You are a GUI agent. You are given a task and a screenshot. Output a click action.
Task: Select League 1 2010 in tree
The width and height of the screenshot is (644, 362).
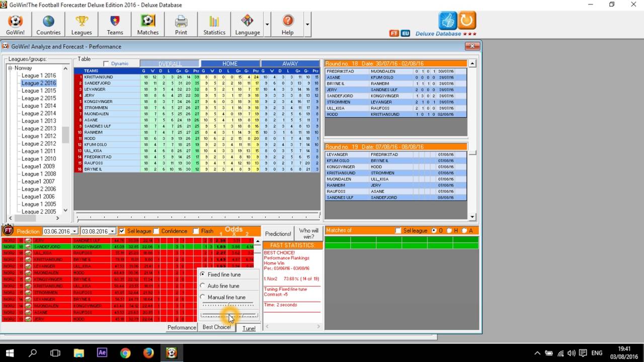39,159
